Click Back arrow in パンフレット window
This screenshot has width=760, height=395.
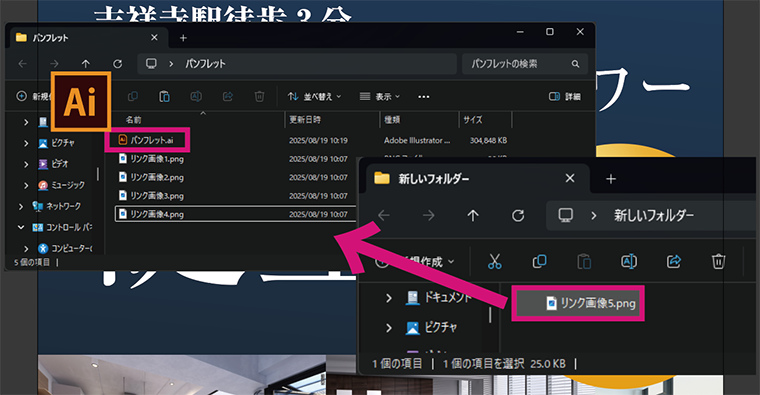click(x=22, y=63)
